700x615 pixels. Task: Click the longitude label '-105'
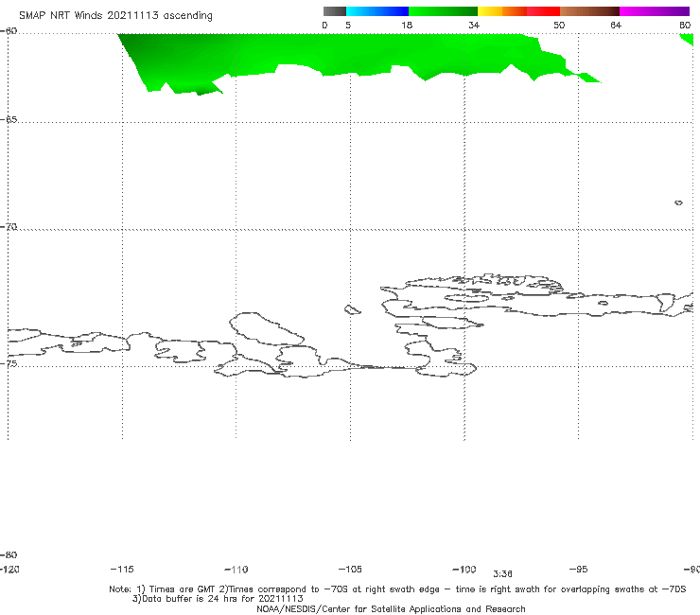point(350,569)
